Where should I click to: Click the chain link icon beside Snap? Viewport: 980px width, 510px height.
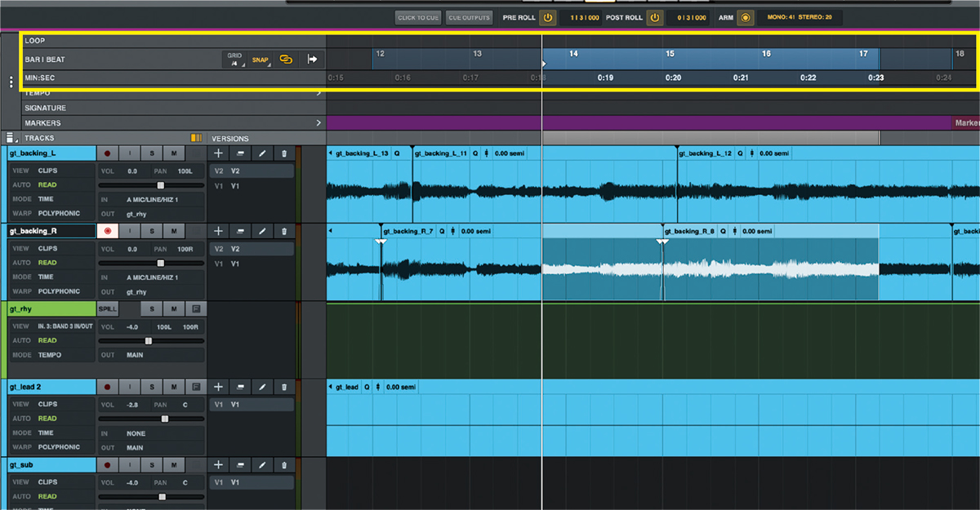click(x=286, y=60)
